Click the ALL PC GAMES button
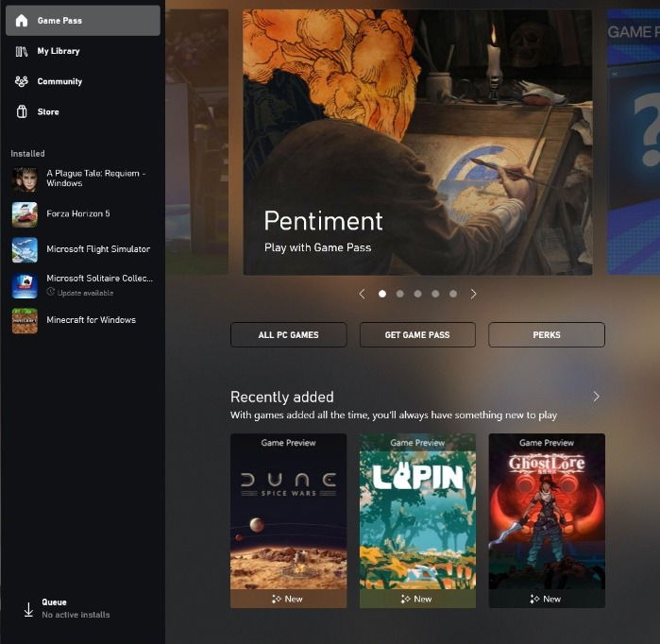 click(x=289, y=335)
